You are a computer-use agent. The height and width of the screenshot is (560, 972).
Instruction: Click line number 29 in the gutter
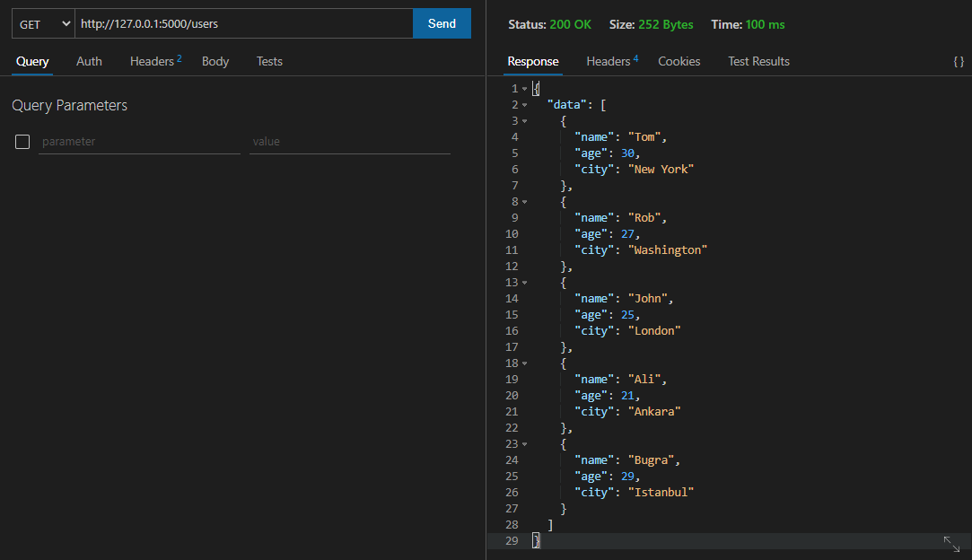[512, 541]
